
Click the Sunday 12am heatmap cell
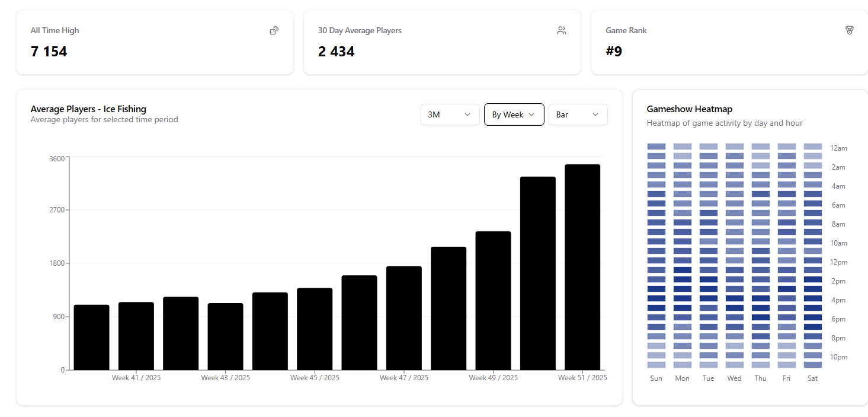[656, 147]
